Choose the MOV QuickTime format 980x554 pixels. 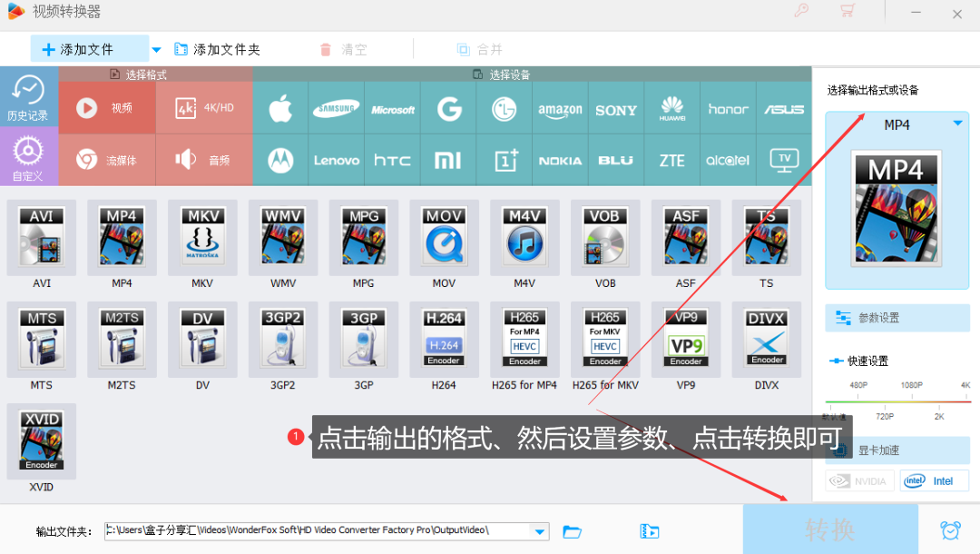pos(445,238)
